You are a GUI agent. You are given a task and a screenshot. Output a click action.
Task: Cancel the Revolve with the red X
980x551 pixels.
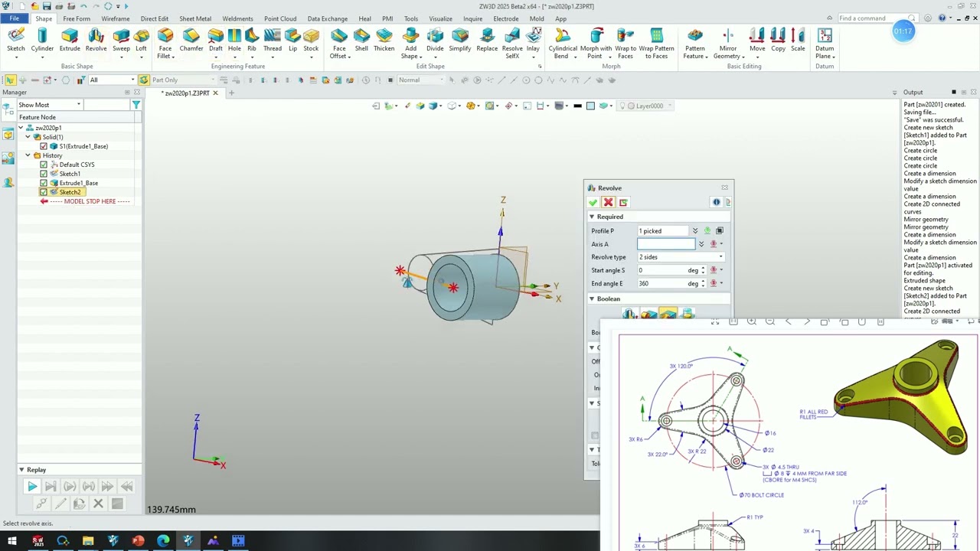click(608, 202)
